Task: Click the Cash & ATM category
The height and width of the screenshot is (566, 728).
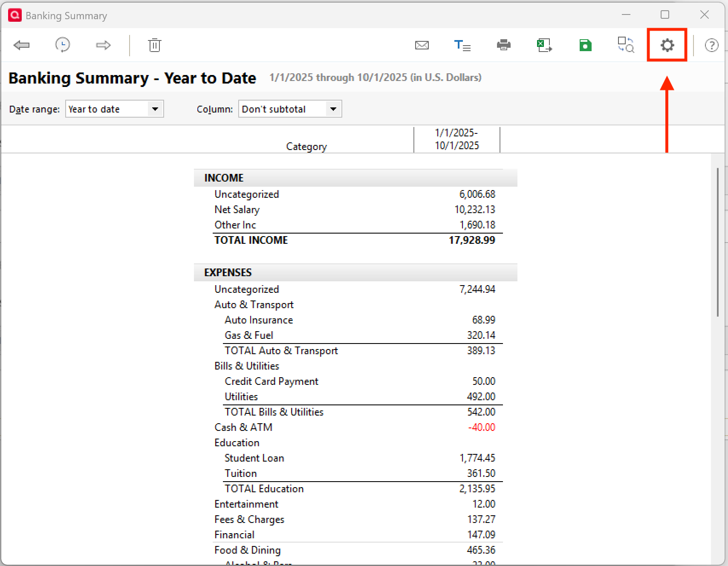Action: 243,427
